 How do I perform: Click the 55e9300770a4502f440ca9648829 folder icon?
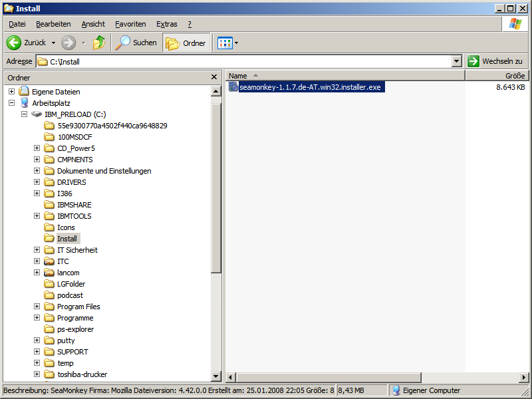tap(49, 126)
